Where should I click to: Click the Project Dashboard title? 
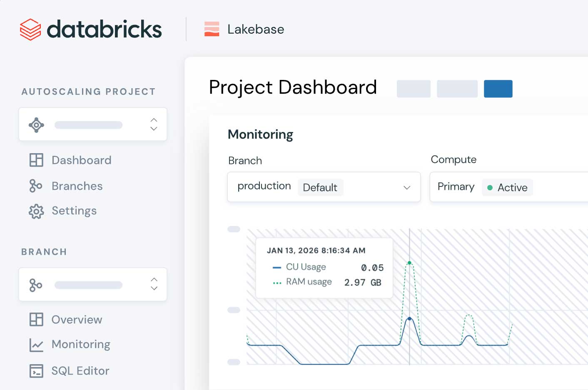click(293, 87)
